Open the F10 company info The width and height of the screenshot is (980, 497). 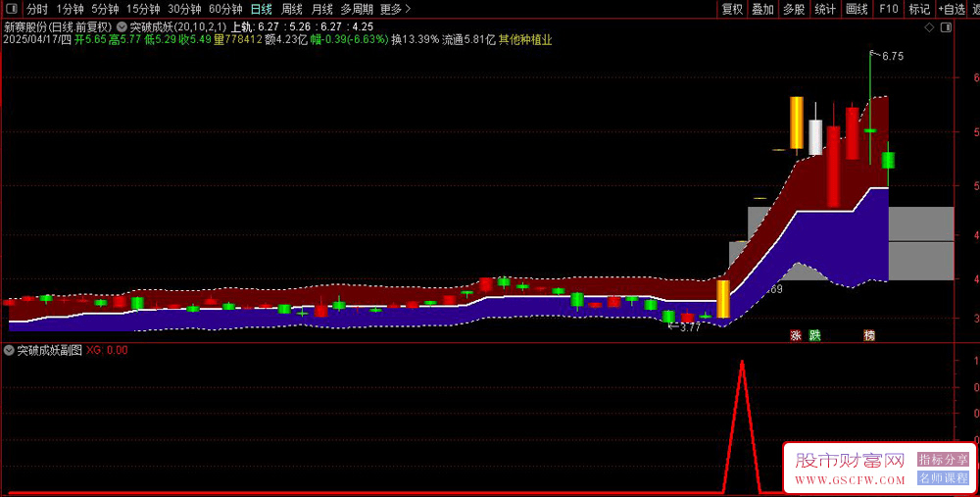point(888,9)
